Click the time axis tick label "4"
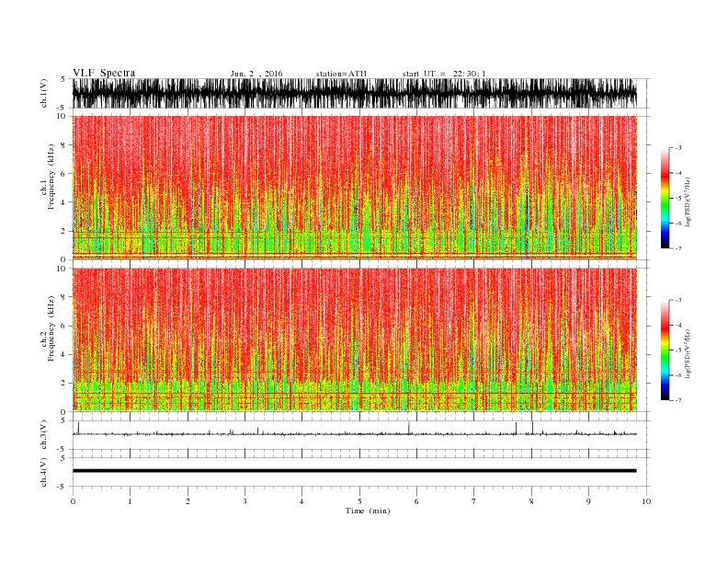 point(301,501)
